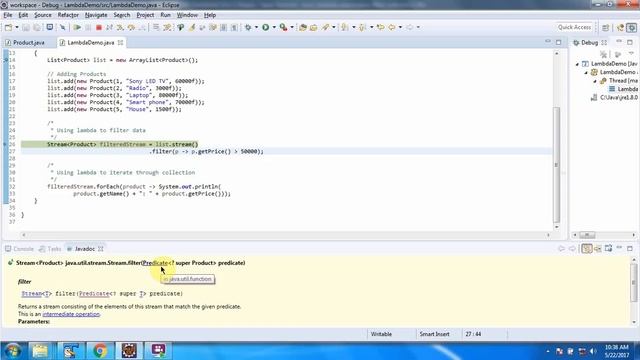Click the green Run toolbar icon
Image resolution: width=640 pixels, height=360 pixels.
266,27
